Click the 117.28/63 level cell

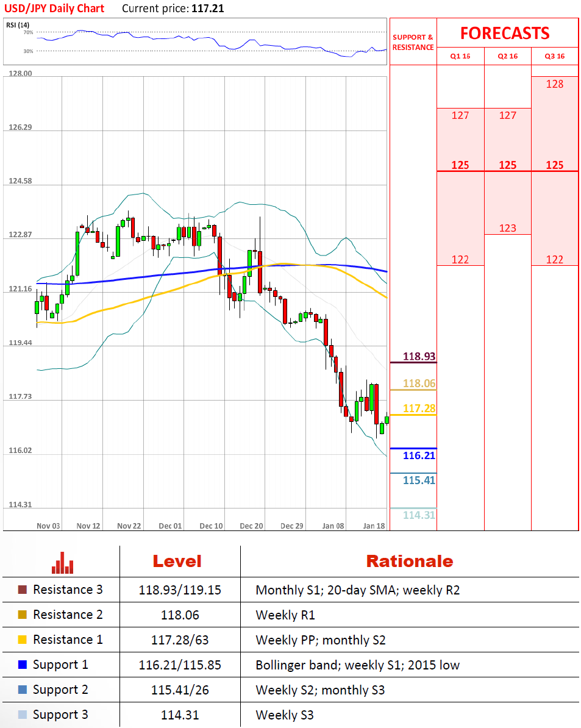click(180, 640)
